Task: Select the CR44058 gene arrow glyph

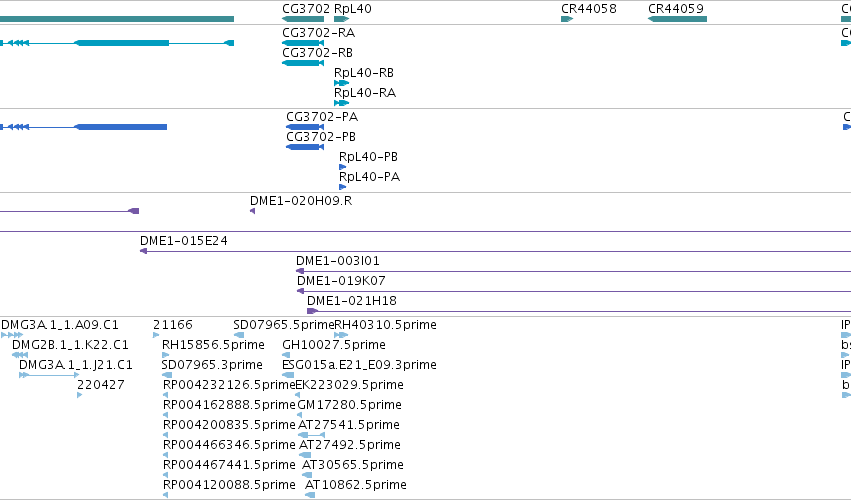Action: [x=567, y=19]
